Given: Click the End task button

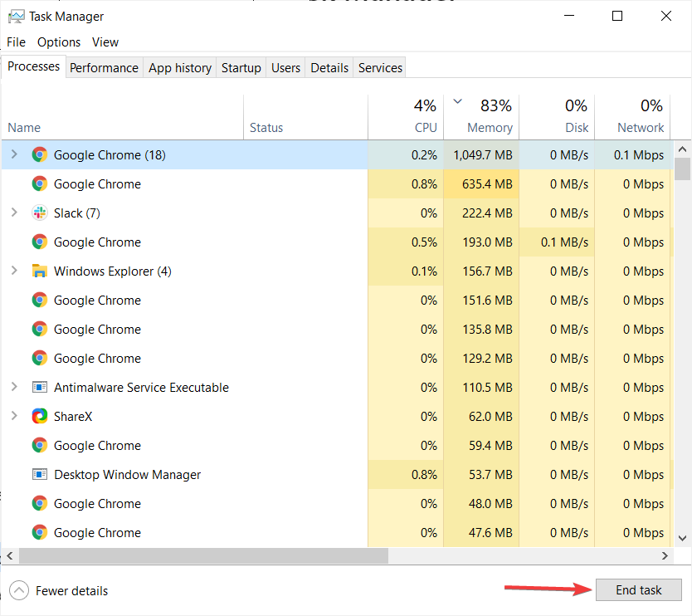Looking at the screenshot, I should pyautogui.click(x=639, y=590).
